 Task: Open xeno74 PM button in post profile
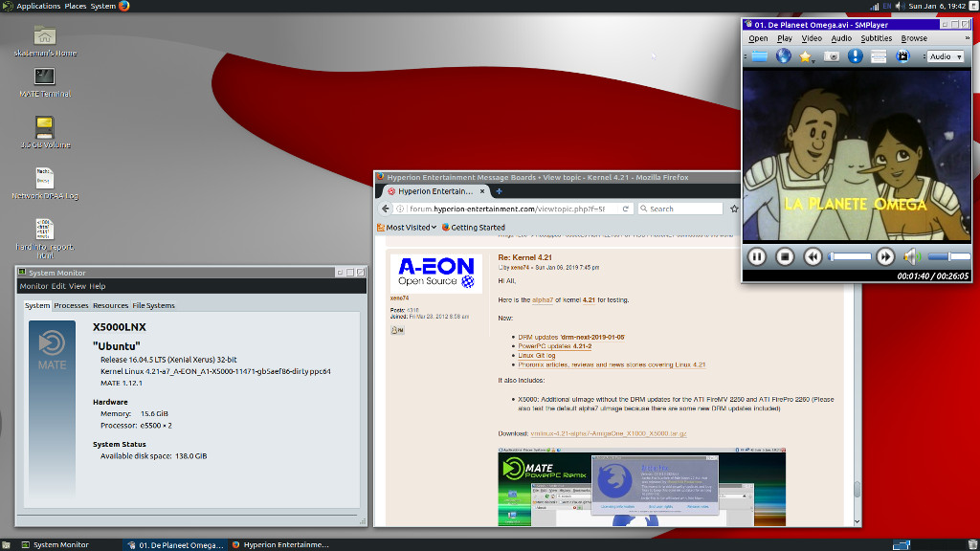[x=397, y=330]
